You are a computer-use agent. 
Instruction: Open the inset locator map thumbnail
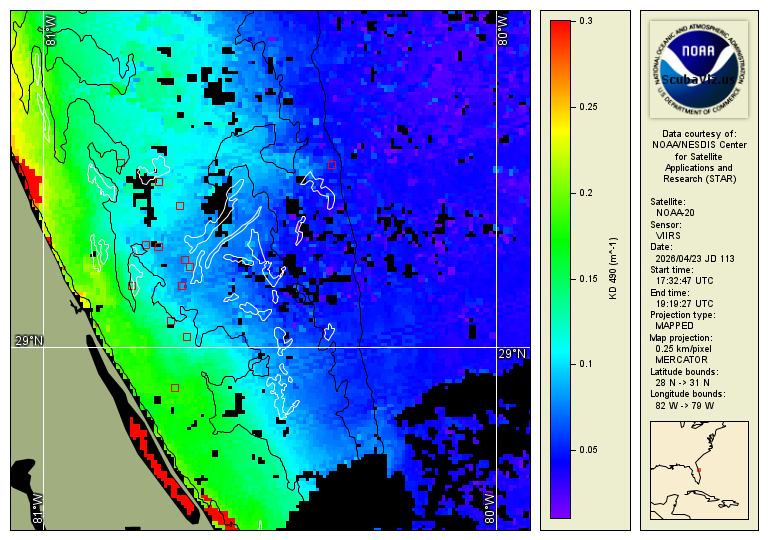pyautogui.click(x=699, y=470)
